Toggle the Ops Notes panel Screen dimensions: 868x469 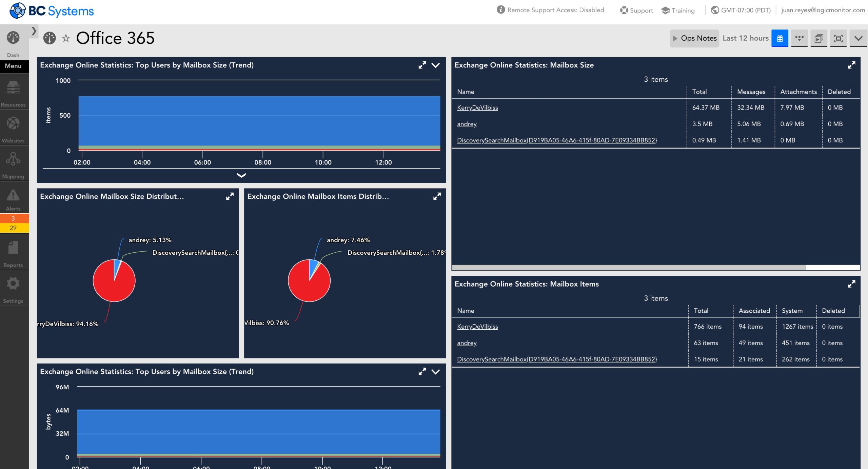coord(694,38)
